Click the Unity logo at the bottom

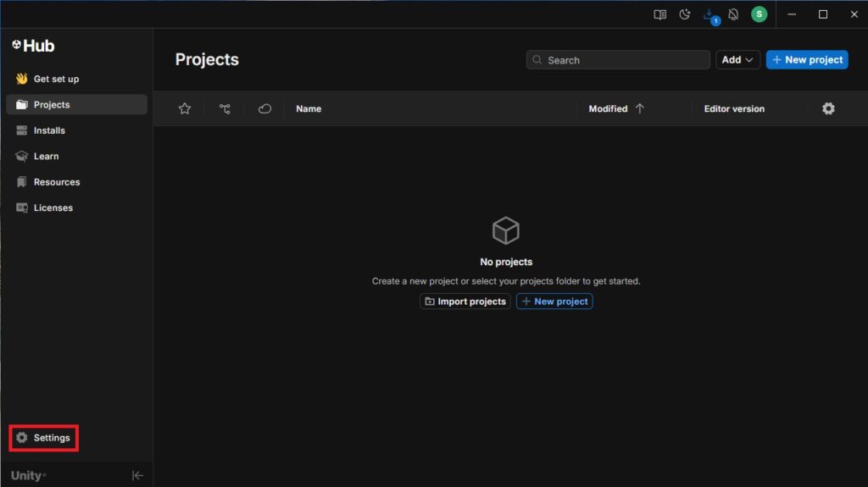[x=28, y=475]
